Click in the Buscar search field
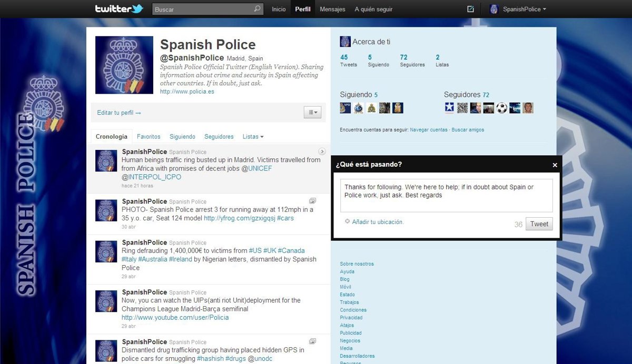The height and width of the screenshot is (364, 632). pos(203,9)
